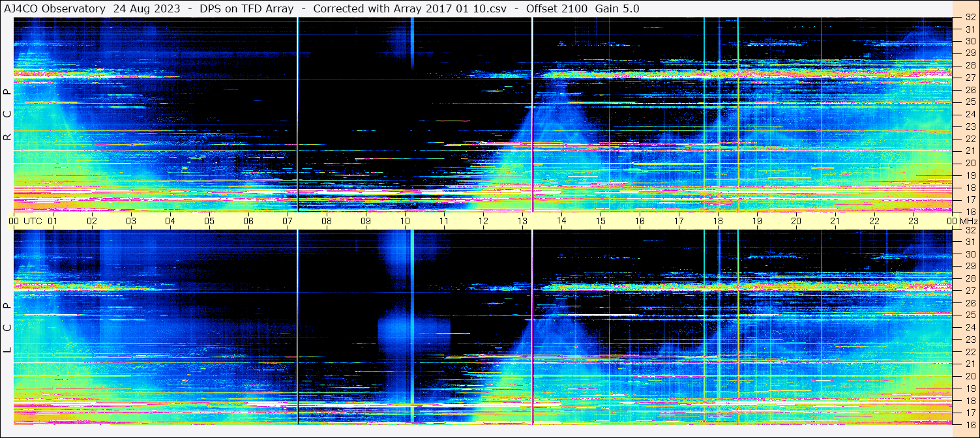
Task: Select hour mark 03 on the UTC axis
Action: point(131,221)
